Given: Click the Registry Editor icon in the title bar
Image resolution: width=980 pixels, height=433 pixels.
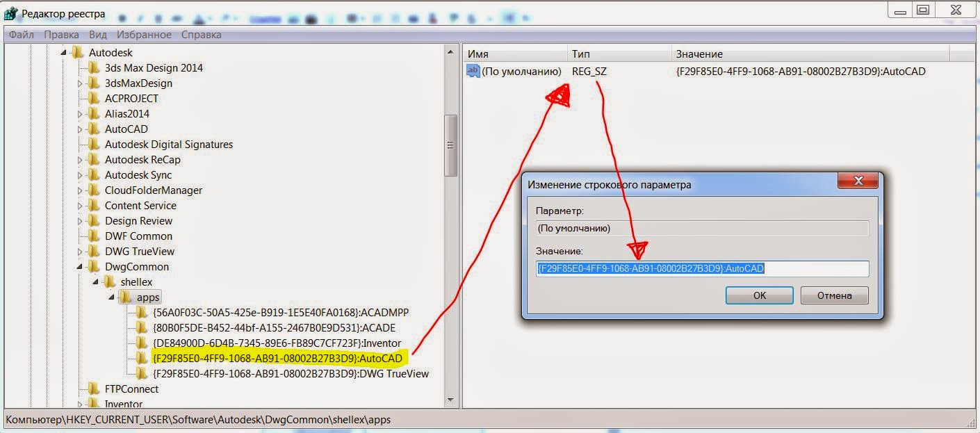Looking at the screenshot, I should pos(10,13).
